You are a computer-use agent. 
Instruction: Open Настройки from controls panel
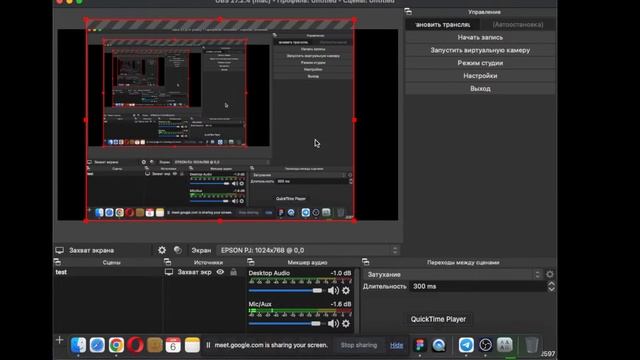point(480,76)
